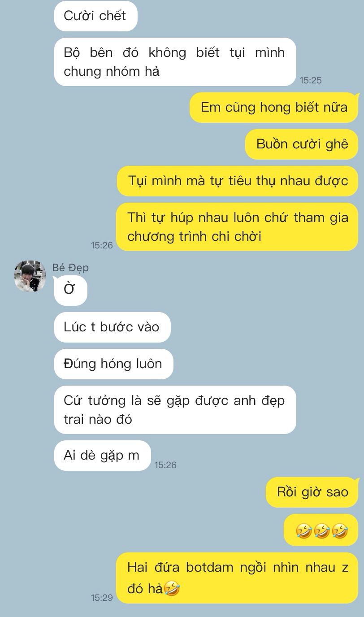Image resolution: width=364 pixels, height=617 pixels.
Task: Select message "Bộ bên đó không biết tụi mình"
Action: pyautogui.click(x=175, y=62)
